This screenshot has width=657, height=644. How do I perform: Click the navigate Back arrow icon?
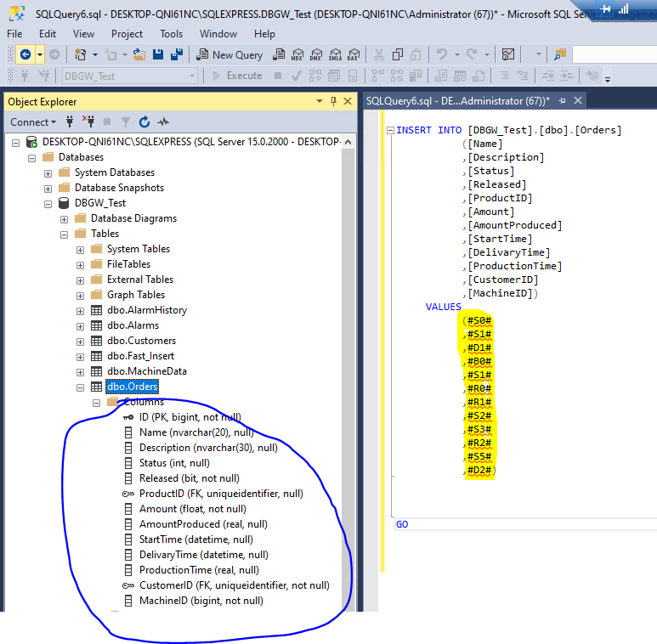tap(25, 54)
